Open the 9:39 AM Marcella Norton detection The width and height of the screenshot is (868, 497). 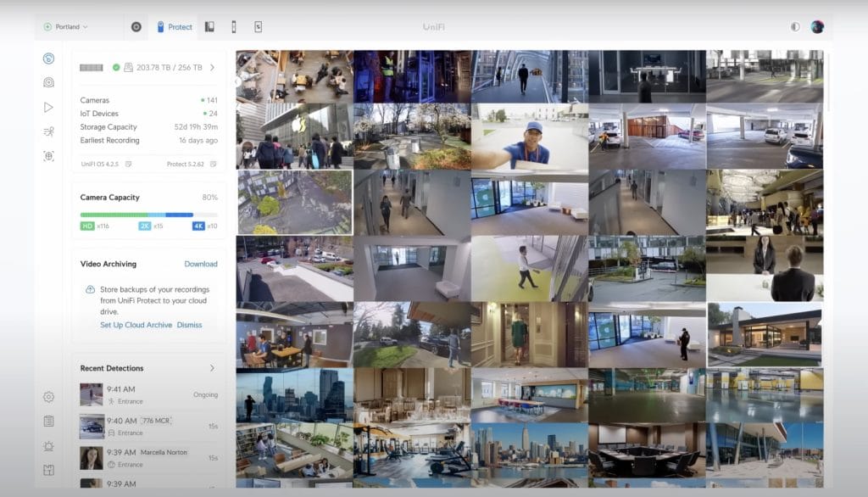coord(148,458)
